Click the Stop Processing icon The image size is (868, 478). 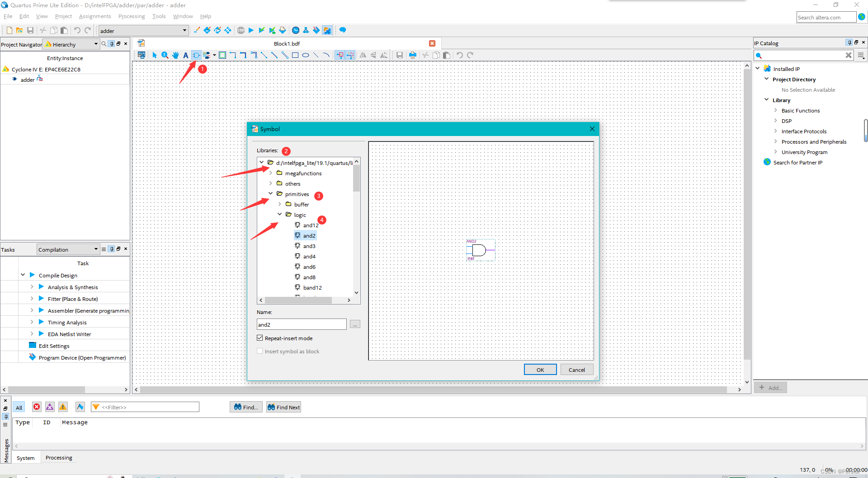pyautogui.click(x=241, y=30)
